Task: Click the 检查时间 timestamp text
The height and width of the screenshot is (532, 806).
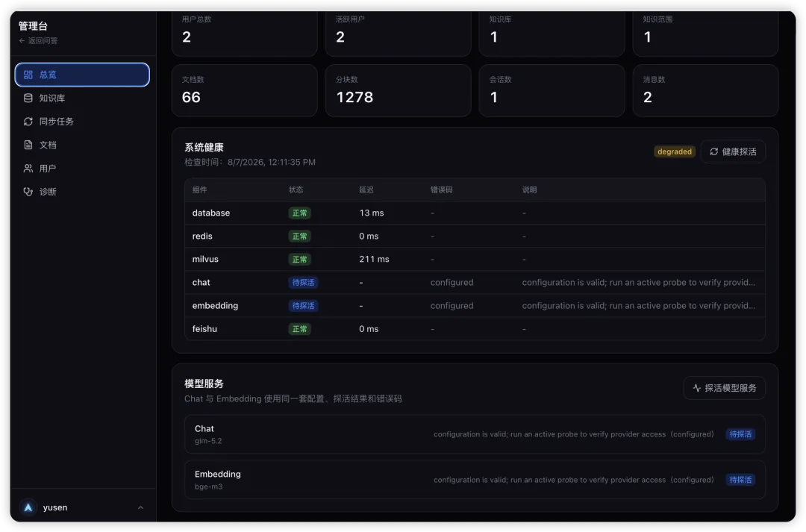Action: point(250,162)
